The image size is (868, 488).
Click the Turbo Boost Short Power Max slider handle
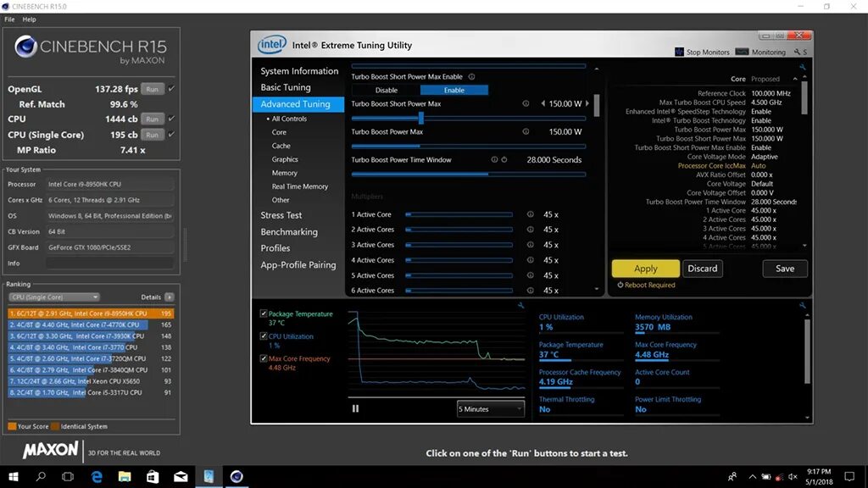[x=421, y=118]
